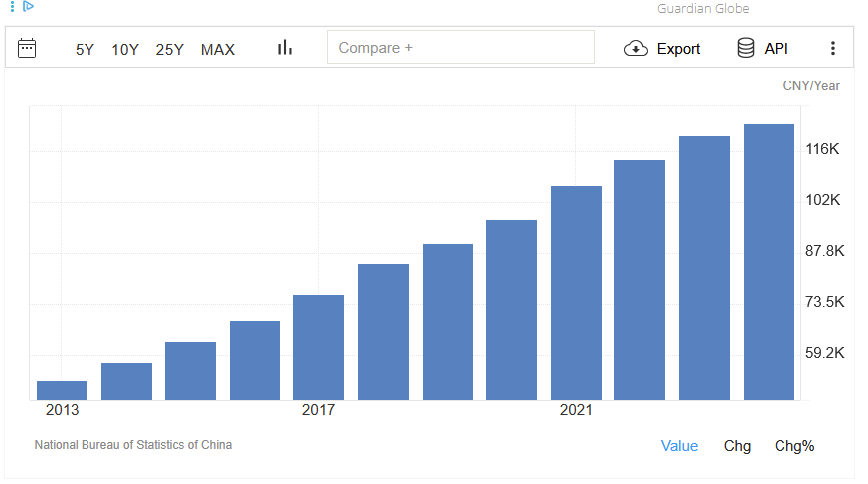This screenshot has height=484, width=868.
Task: Open the calendar date range picker
Action: click(27, 48)
